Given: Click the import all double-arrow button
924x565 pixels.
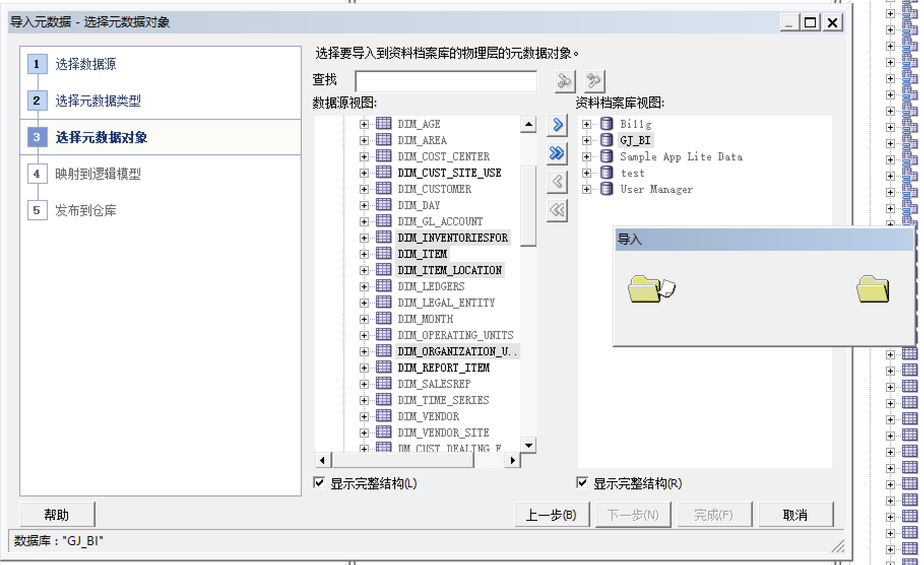Looking at the screenshot, I should click(x=557, y=153).
